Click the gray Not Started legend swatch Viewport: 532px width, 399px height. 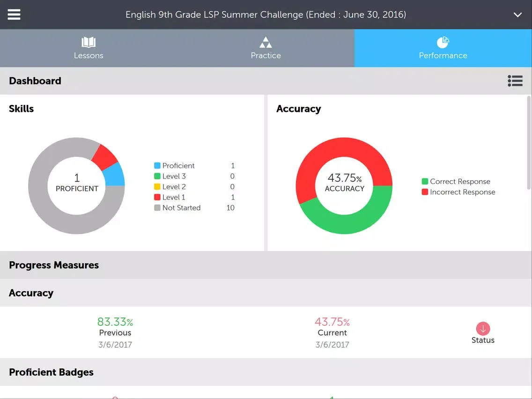click(x=157, y=208)
